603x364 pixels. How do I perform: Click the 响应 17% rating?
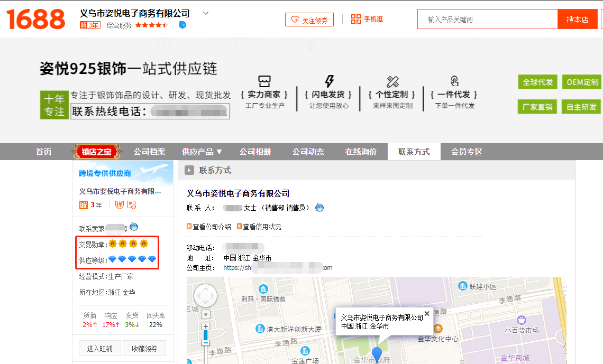(x=111, y=320)
